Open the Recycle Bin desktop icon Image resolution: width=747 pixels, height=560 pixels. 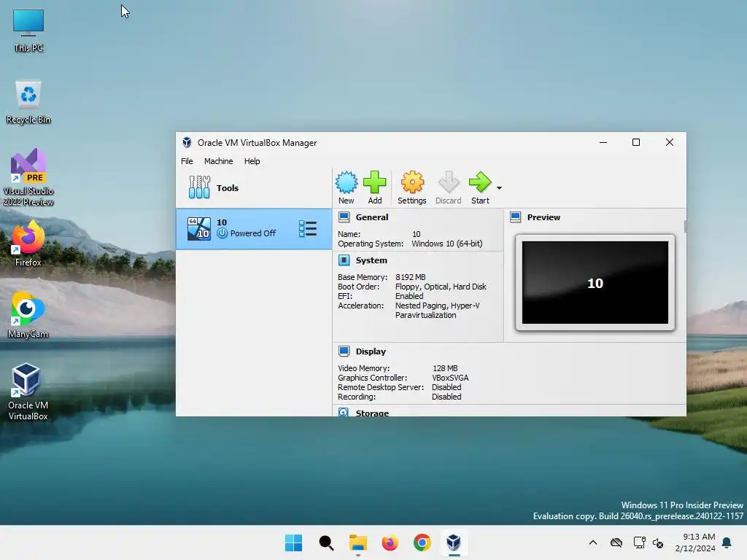coord(28,102)
